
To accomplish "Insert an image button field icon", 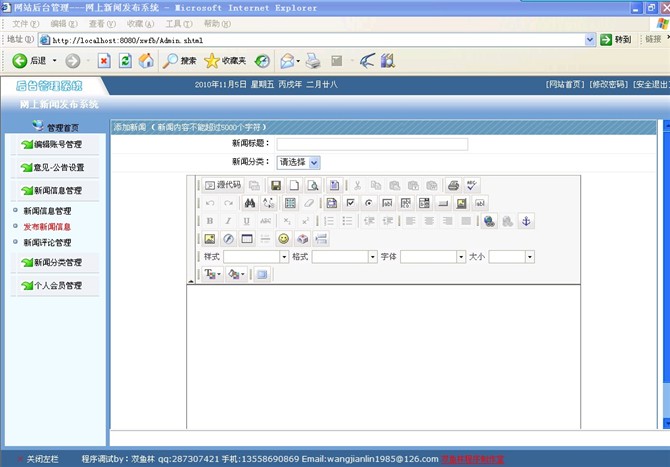I will point(461,203).
